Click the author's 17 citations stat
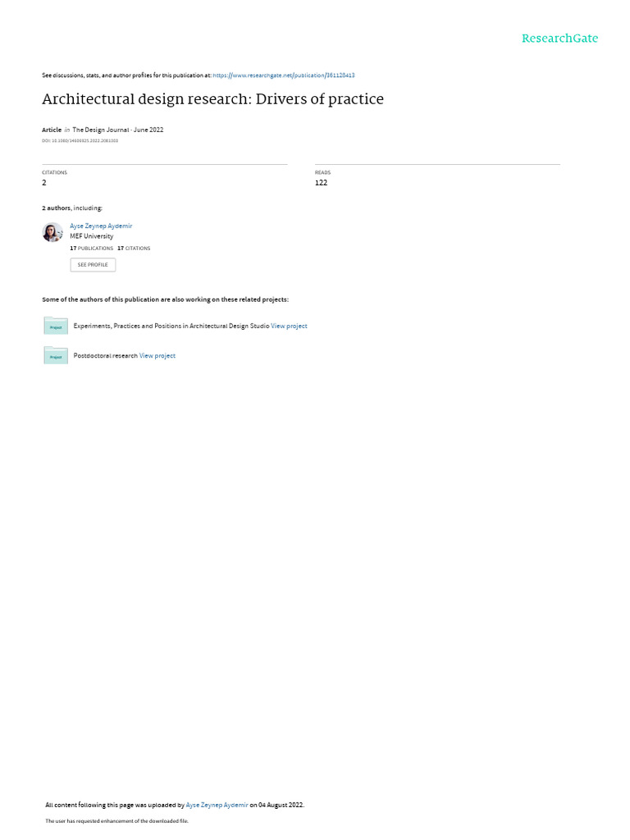630x840 pixels. 134,249
